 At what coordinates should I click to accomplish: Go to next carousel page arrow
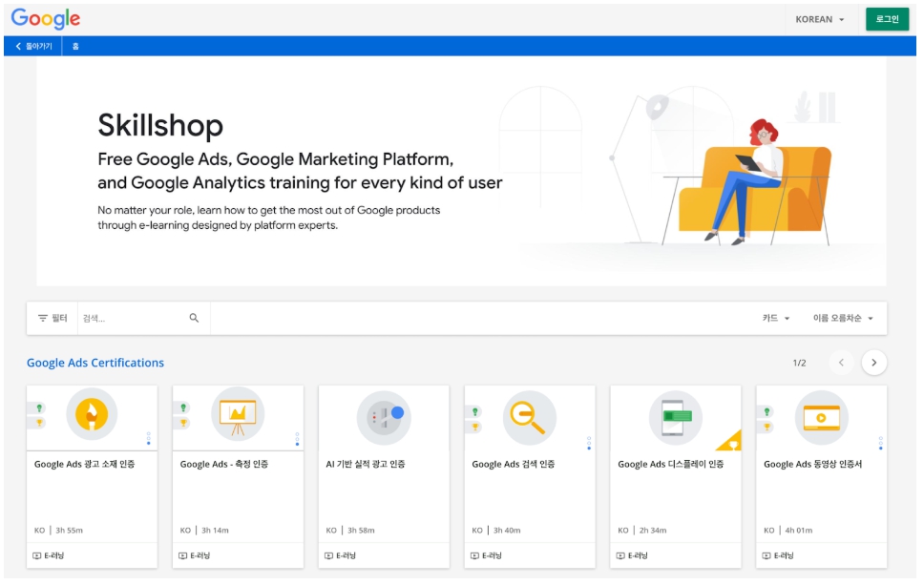874,363
